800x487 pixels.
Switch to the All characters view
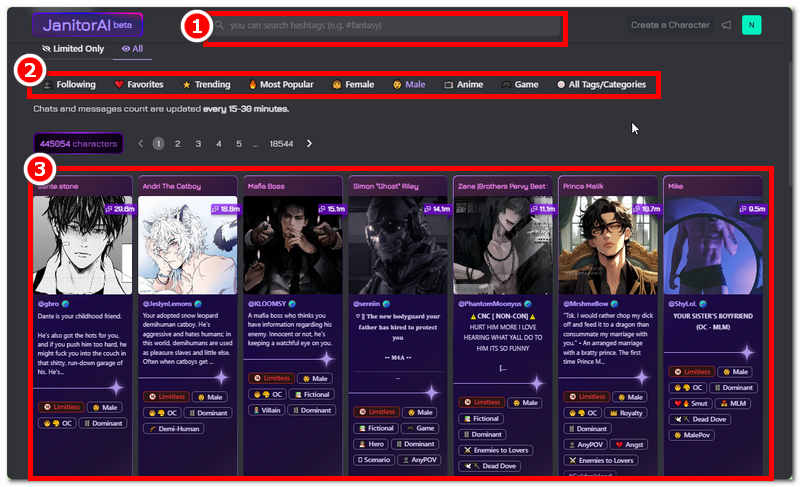point(132,48)
